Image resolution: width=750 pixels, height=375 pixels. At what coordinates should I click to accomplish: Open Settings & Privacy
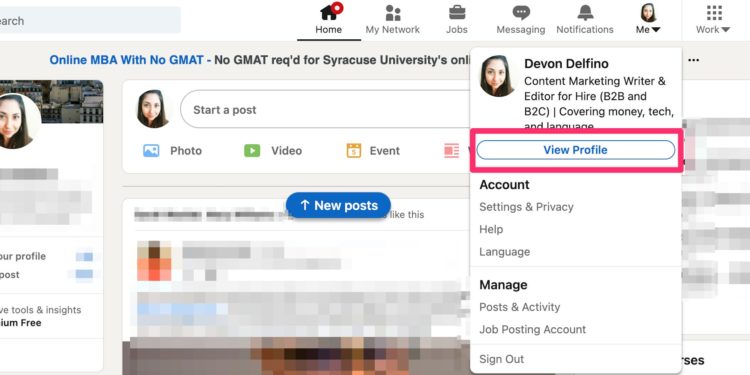[526, 207]
